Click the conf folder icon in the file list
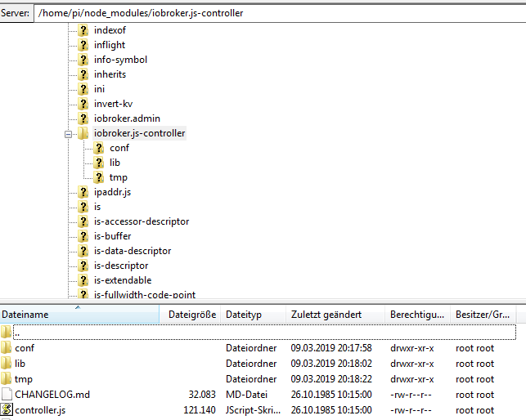The image size is (526, 420). (x=6, y=347)
